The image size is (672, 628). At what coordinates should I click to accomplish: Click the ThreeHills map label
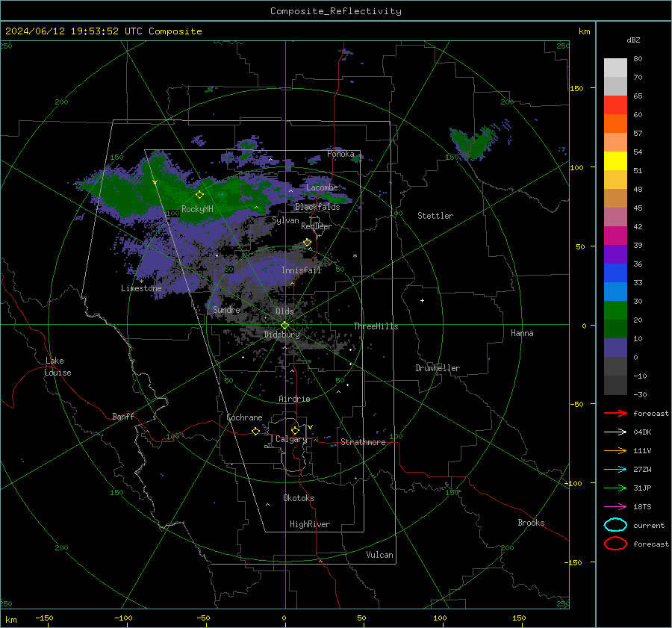tap(376, 326)
